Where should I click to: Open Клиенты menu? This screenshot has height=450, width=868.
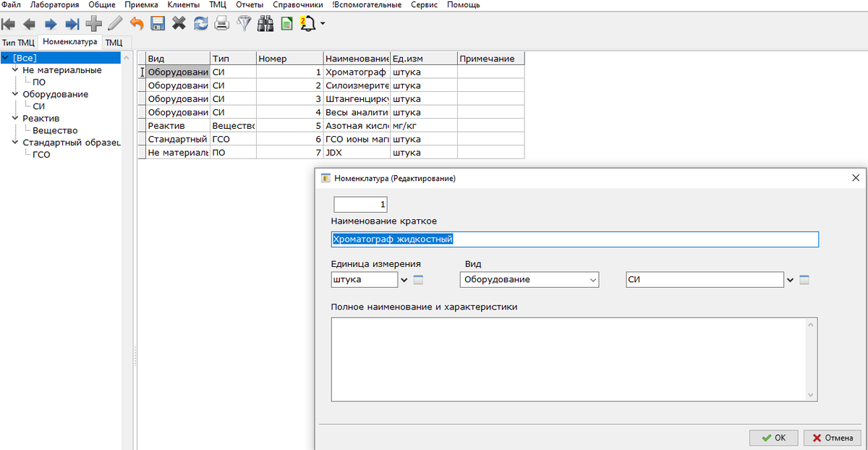point(184,4)
